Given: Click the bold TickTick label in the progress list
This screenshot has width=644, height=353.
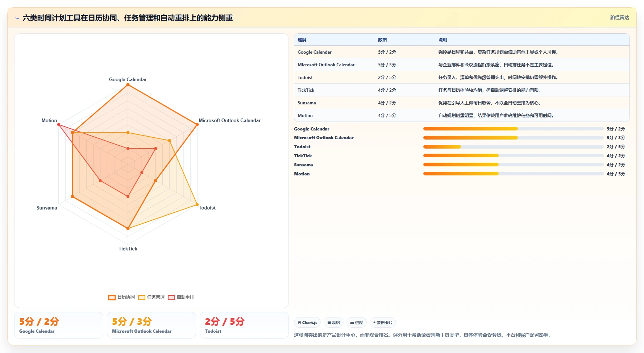Looking at the screenshot, I should 303,156.
